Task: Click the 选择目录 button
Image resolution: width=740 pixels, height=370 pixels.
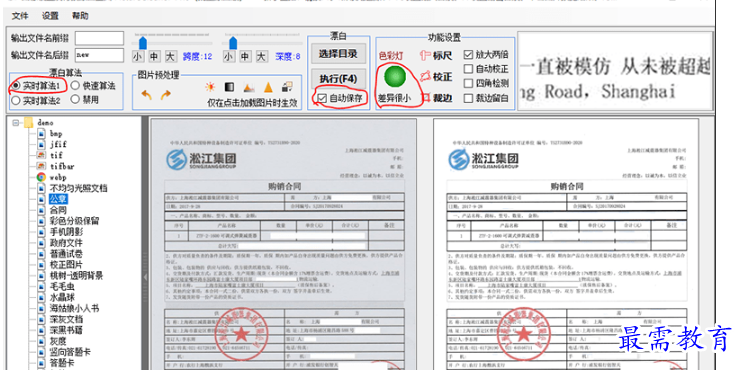Action: (337, 53)
